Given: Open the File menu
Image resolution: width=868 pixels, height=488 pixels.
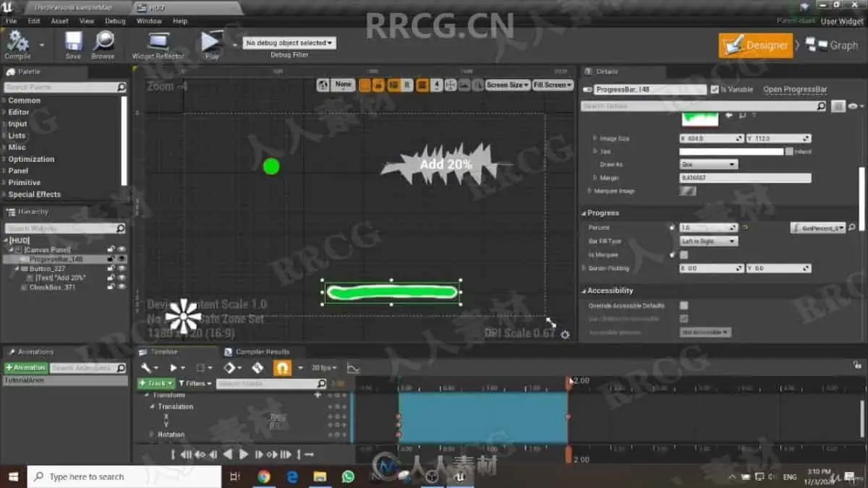Looking at the screenshot, I should [12, 21].
